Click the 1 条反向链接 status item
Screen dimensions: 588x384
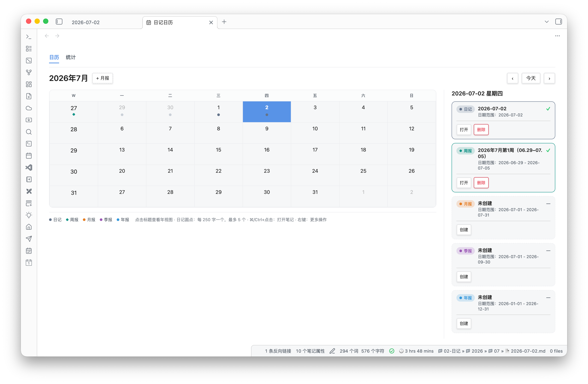coord(278,351)
